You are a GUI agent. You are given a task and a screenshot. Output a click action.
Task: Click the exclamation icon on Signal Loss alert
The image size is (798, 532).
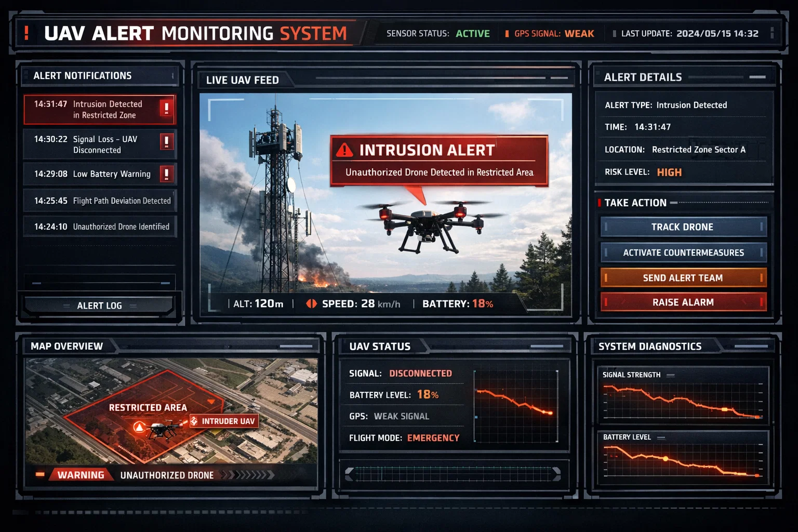coord(166,141)
